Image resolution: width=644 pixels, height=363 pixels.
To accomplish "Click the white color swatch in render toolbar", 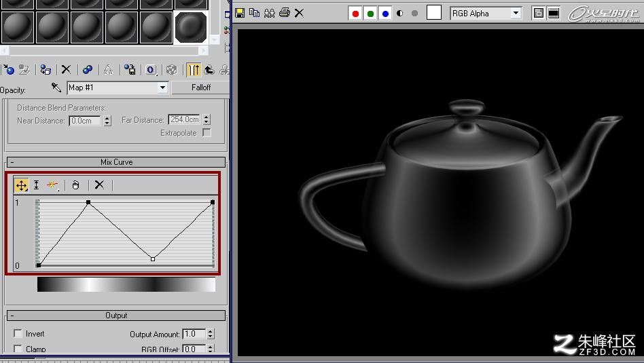I will [434, 13].
